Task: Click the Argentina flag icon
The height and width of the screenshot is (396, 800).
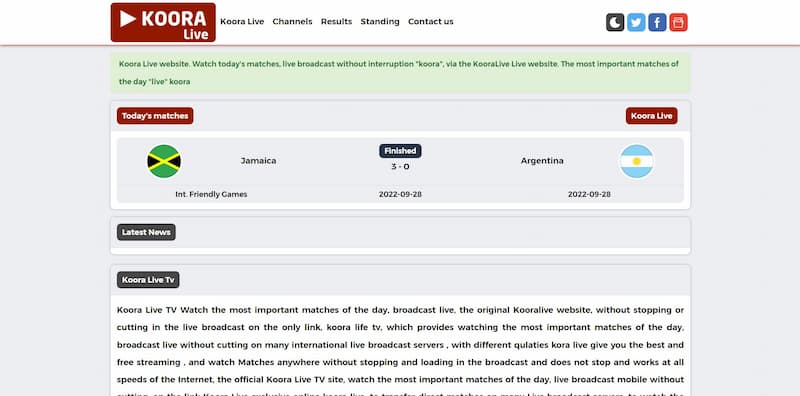Action: pos(636,161)
